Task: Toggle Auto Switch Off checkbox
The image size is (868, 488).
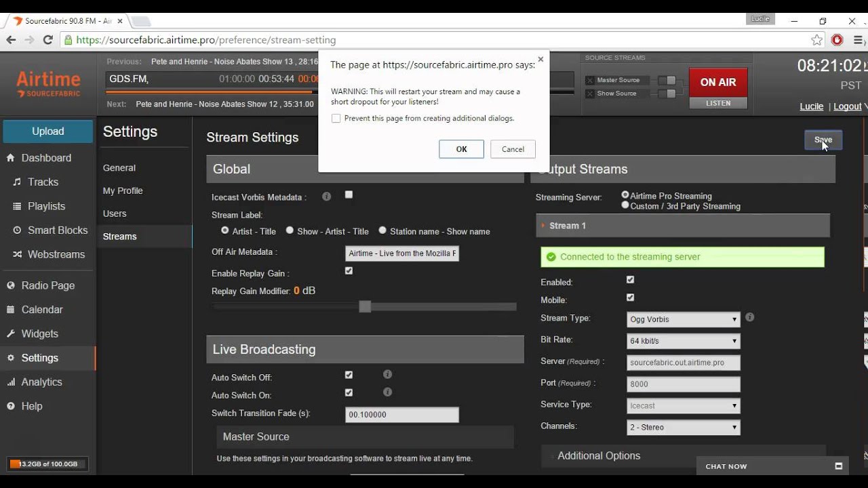Action: point(349,375)
